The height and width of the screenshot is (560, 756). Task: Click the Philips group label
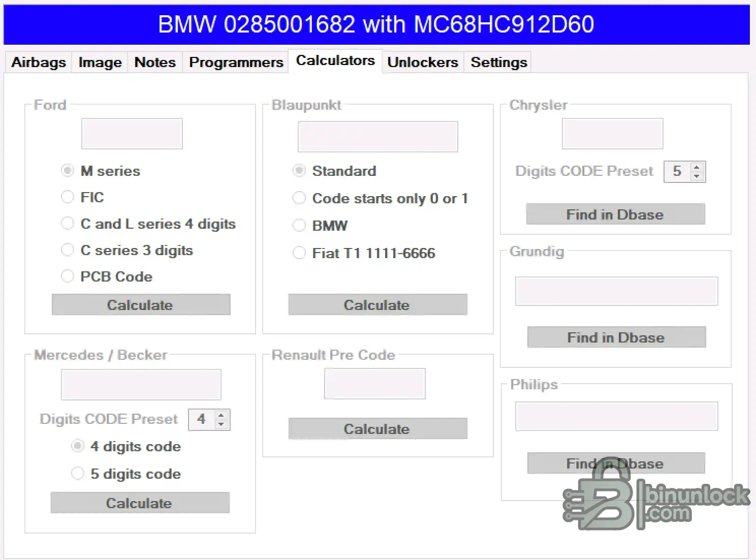point(534,384)
